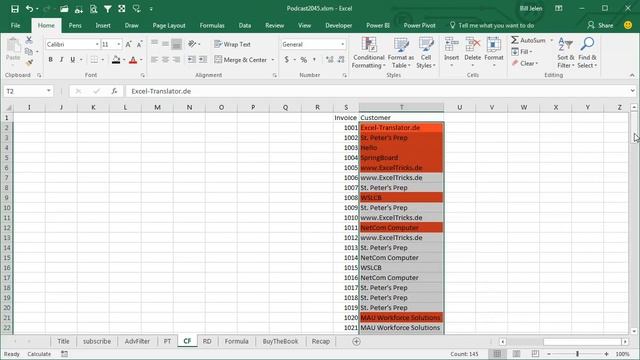Switch to Page Break Preview in status bar
Screen dimensions: 640x360
(x=535, y=354)
